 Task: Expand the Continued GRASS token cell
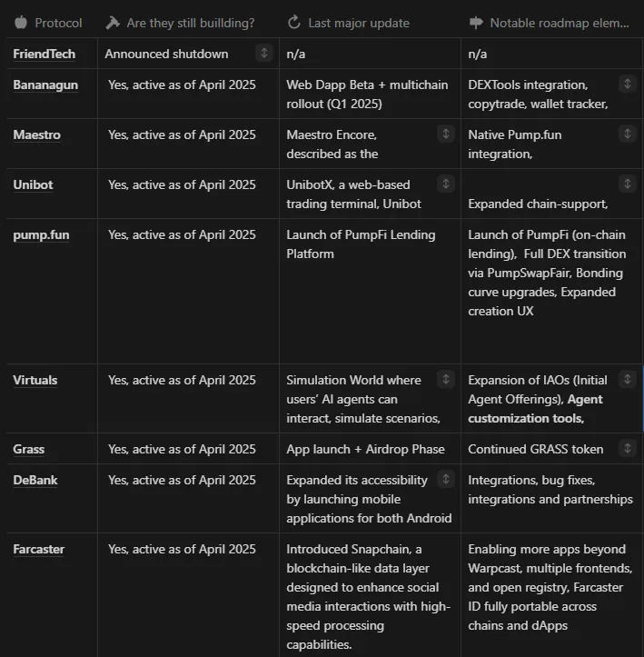[x=628, y=448]
